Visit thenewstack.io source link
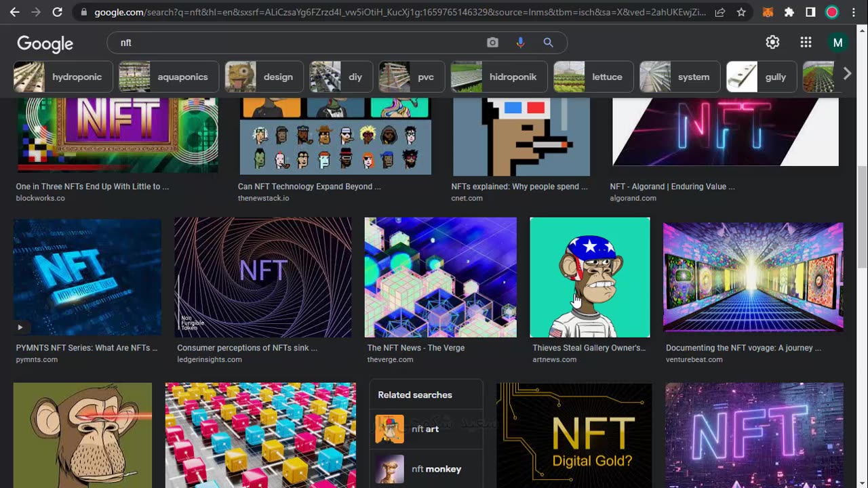The height and width of the screenshot is (488, 868). [263, 198]
